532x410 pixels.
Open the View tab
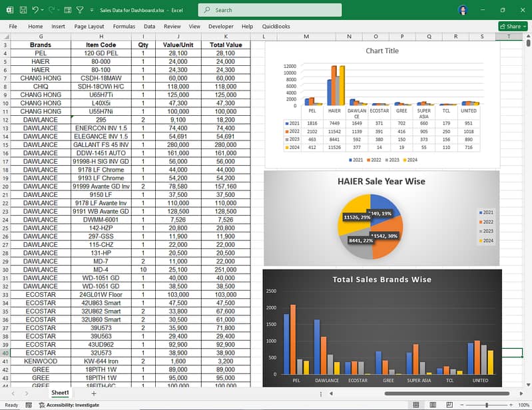194,27
